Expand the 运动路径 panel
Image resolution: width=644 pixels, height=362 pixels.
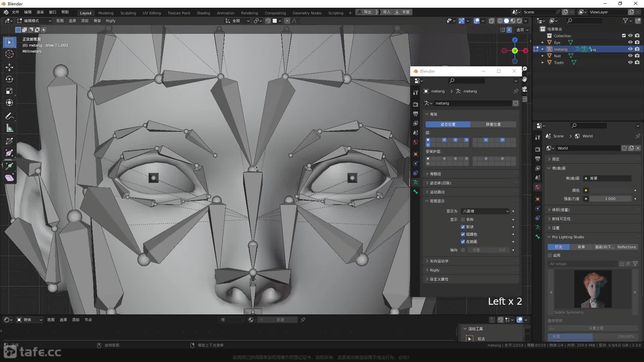click(471, 192)
